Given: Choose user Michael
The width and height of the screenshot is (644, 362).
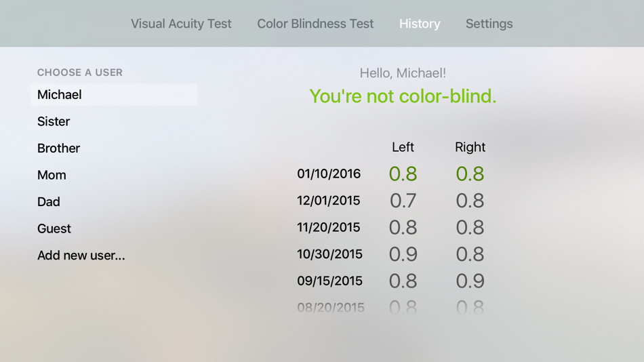Looking at the screenshot, I should pos(114,94).
